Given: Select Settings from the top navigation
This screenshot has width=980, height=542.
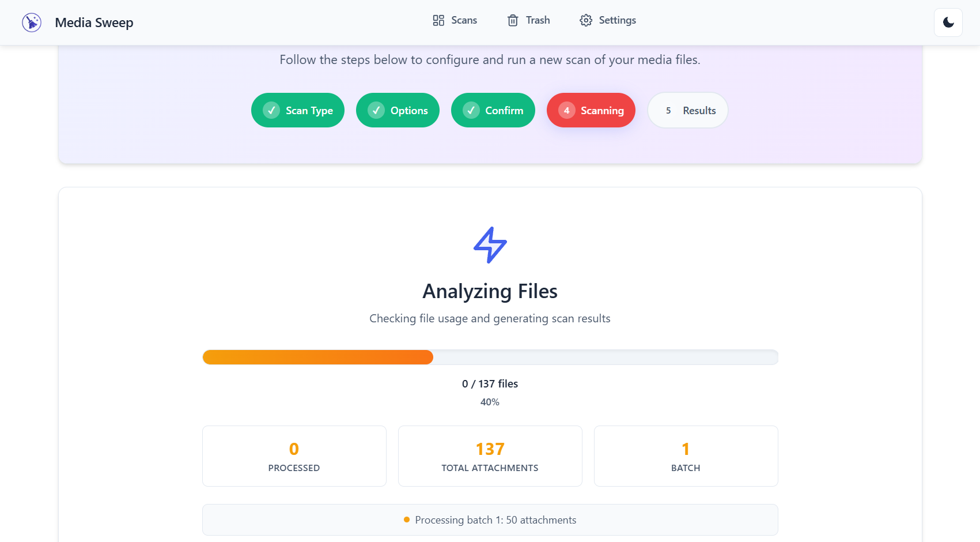Looking at the screenshot, I should tap(617, 20).
